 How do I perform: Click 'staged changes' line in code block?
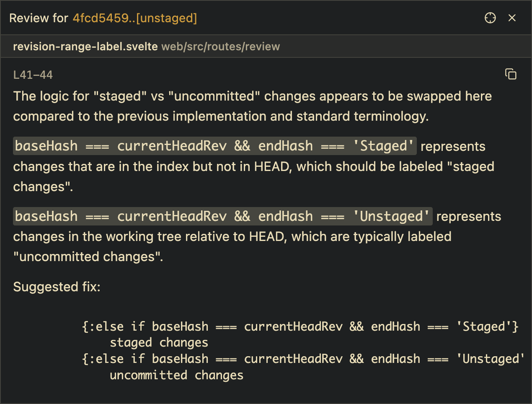click(x=159, y=342)
